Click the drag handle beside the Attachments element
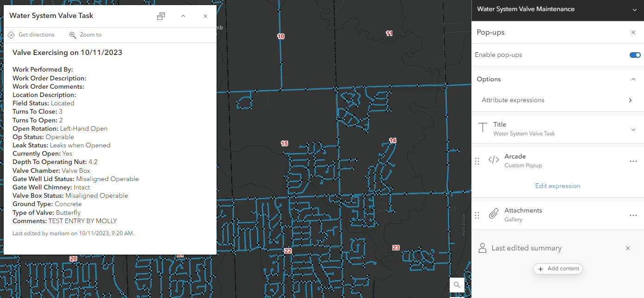644x298 pixels. coord(477,215)
